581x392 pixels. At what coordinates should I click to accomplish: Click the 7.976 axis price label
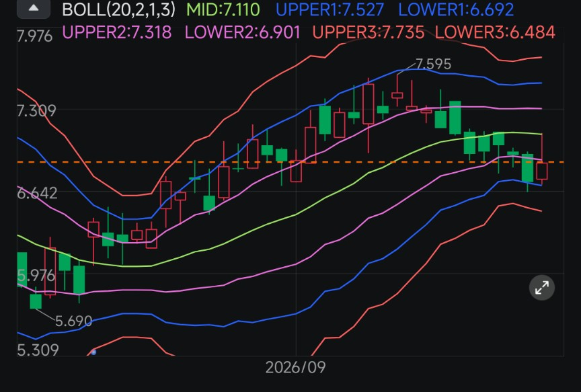point(35,36)
